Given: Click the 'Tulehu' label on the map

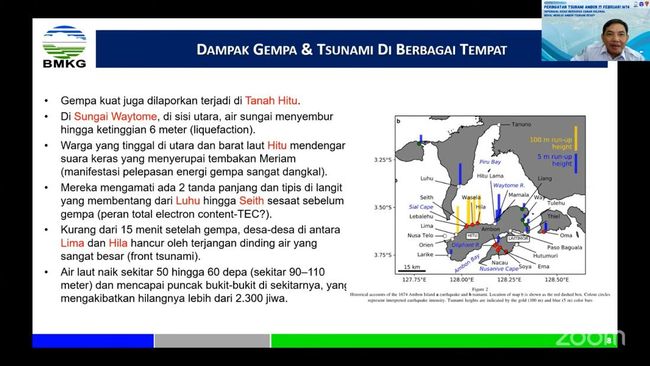Looking at the screenshot, I should pyautogui.click(x=556, y=203).
